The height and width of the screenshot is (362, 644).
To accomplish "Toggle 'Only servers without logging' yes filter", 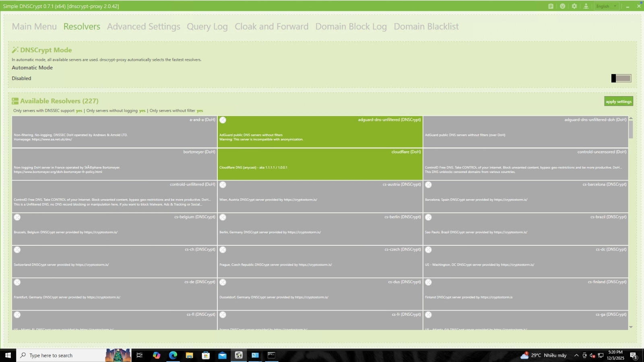I will point(142,111).
